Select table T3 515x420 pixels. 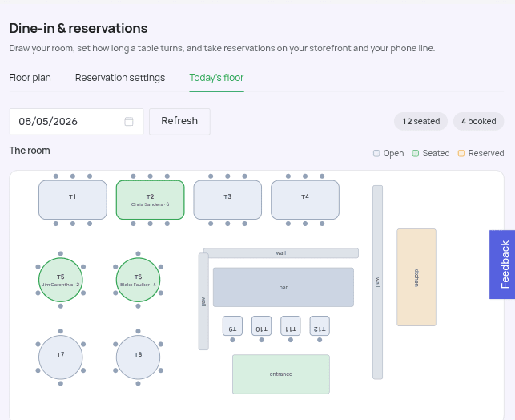coord(227,200)
